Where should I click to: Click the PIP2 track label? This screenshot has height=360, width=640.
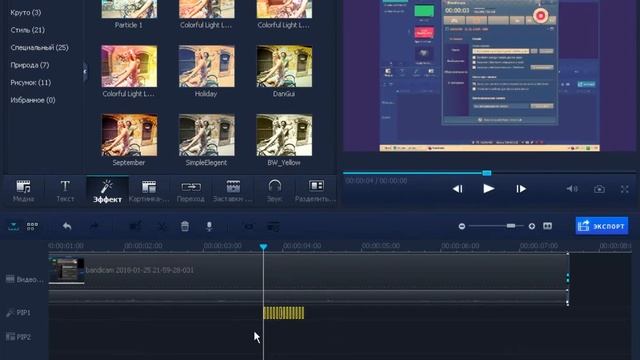23,337
